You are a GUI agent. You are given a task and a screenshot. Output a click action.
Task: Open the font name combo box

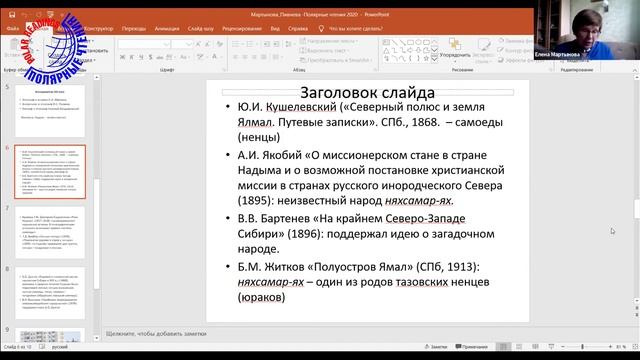(x=144, y=44)
